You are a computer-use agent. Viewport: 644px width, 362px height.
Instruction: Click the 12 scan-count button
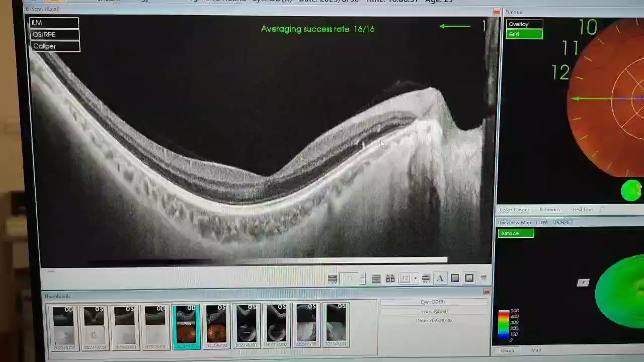406,279
